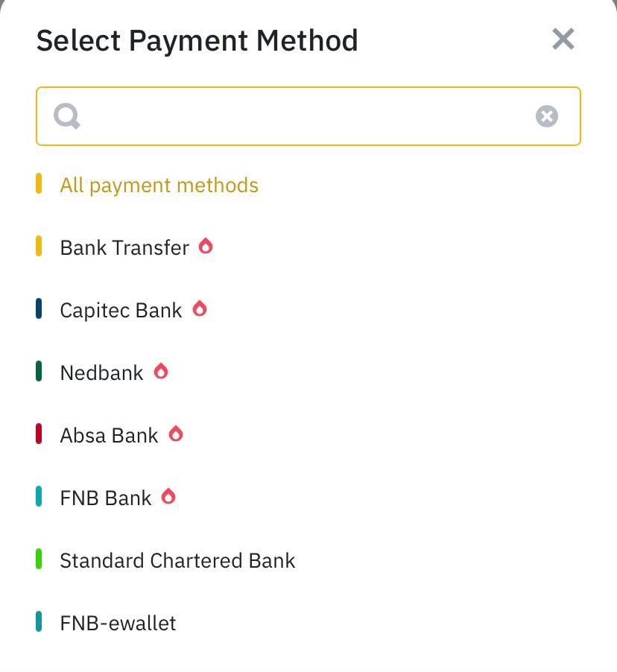Viewport: 617px width, 672px height.
Task: Select All payment methods option
Action: click(x=159, y=185)
